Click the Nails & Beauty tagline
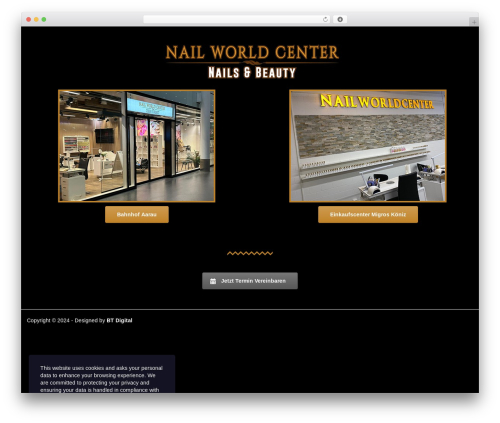The width and height of the screenshot is (500, 423). [x=252, y=73]
